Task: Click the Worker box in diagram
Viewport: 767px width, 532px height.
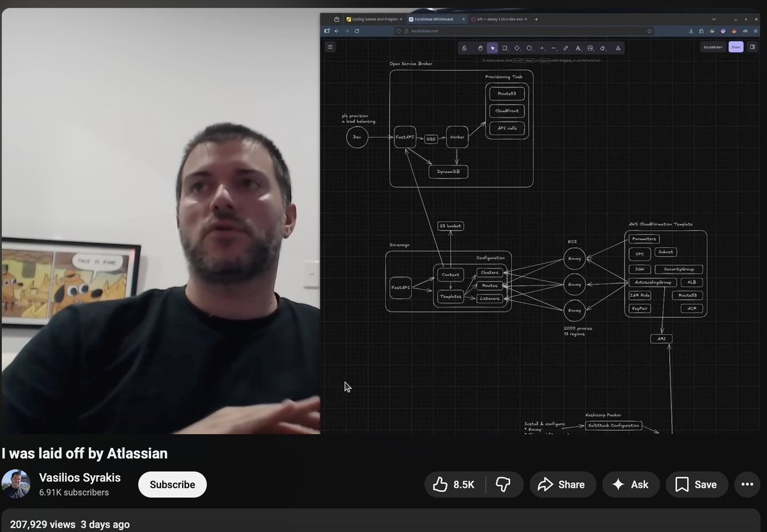Action: tap(457, 137)
